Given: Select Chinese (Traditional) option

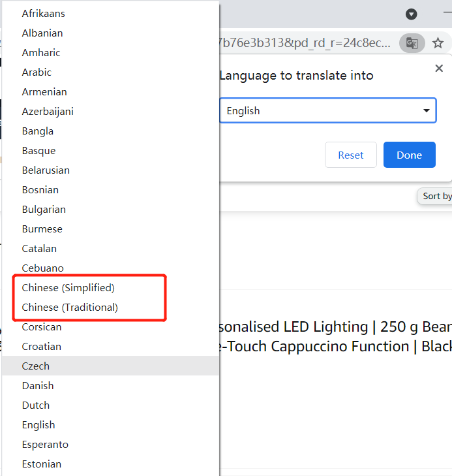Looking at the screenshot, I should coord(110,308).
